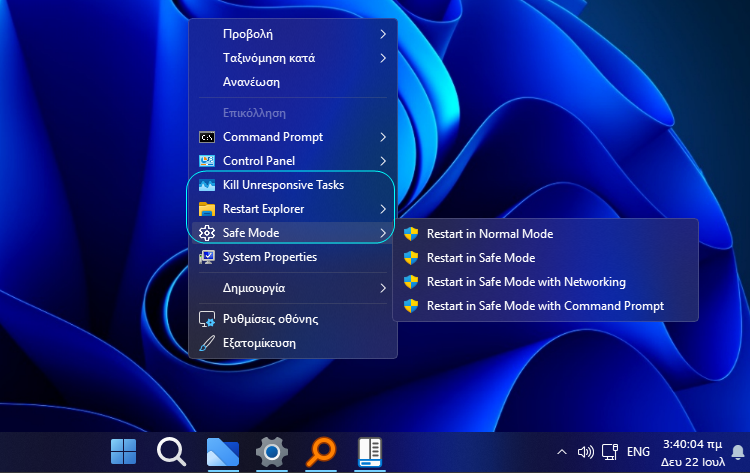The image size is (750, 473).
Task: Click the Control Panel icon
Action: click(207, 161)
